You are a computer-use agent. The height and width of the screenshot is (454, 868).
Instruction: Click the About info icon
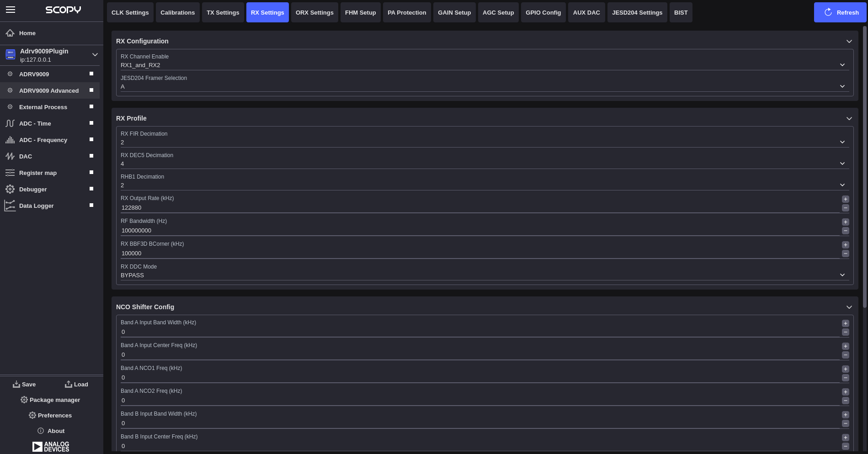41,431
